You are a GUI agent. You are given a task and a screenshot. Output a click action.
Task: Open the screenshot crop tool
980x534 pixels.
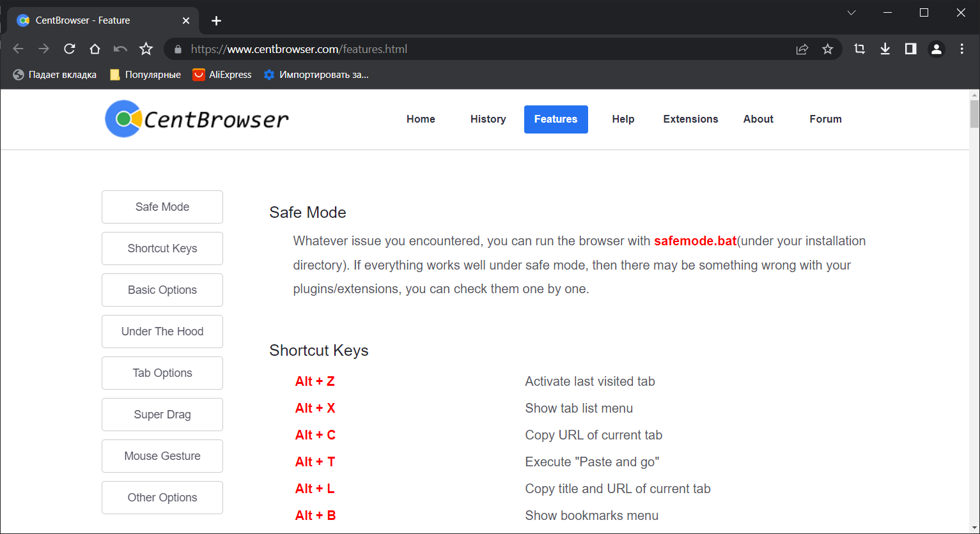tap(859, 49)
